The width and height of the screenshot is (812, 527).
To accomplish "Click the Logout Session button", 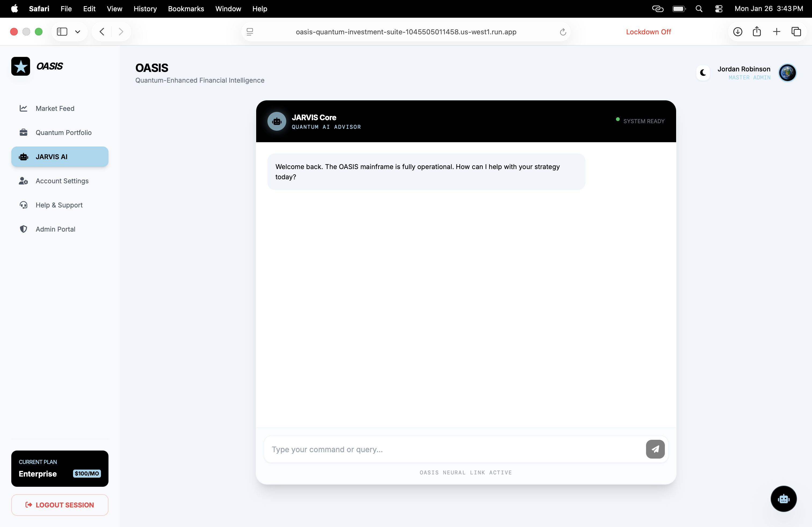I will [60, 505].
